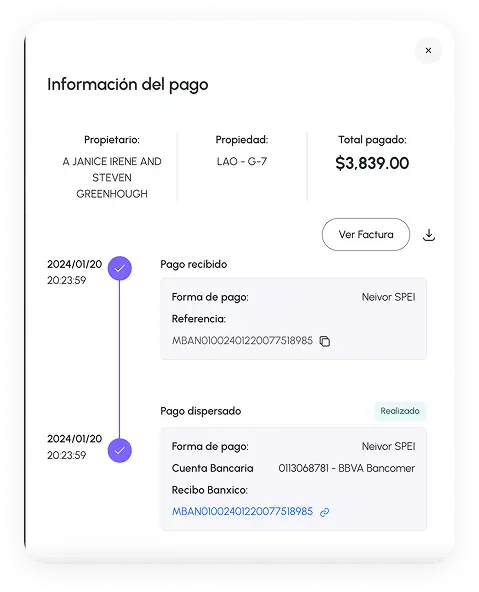Viewport: 479px width, 592px height.
Task: Click the Pago dispersado heading
Action: point(201,411)
